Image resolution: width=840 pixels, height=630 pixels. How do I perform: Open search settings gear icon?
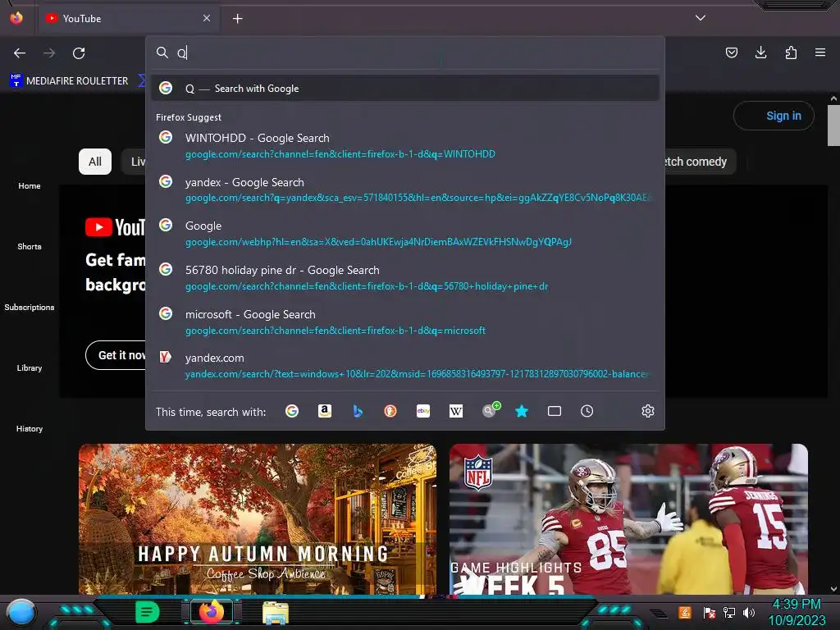point(648,411)
